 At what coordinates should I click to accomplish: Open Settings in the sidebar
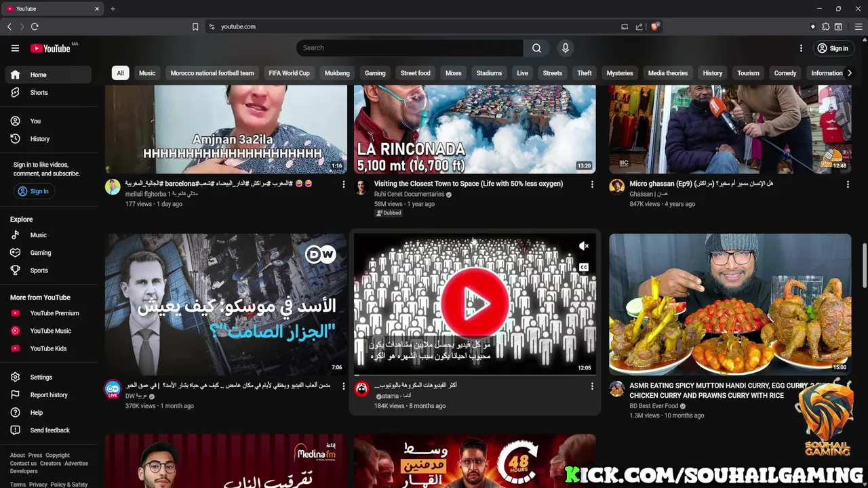(47, 377)
